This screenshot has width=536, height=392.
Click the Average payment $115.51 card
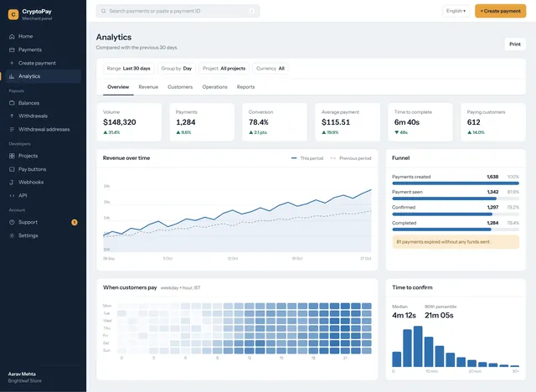click(x=348, y=122)
